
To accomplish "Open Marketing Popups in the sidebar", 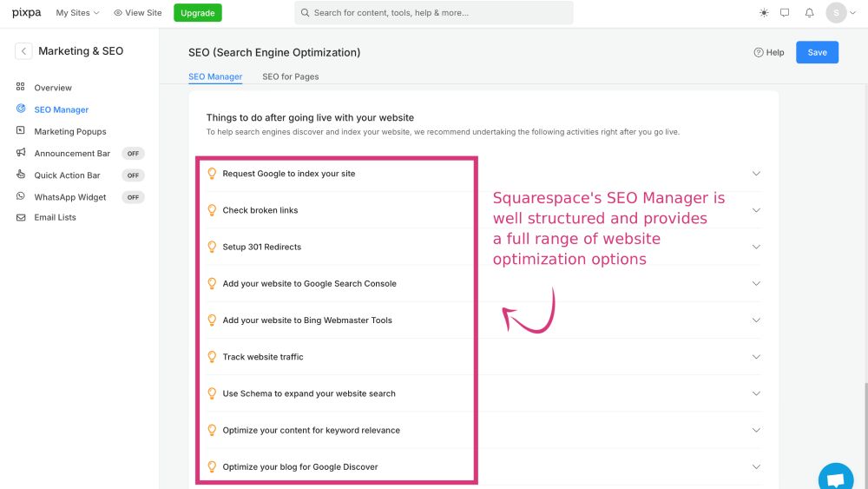I will tap(70, 131).
